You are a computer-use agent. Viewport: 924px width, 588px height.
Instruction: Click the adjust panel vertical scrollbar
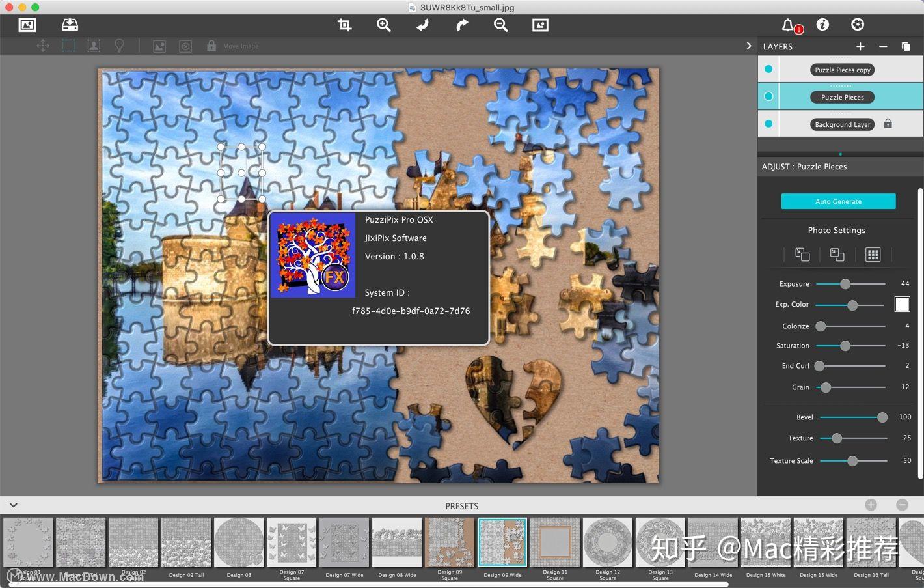click(x=919, y=332)
